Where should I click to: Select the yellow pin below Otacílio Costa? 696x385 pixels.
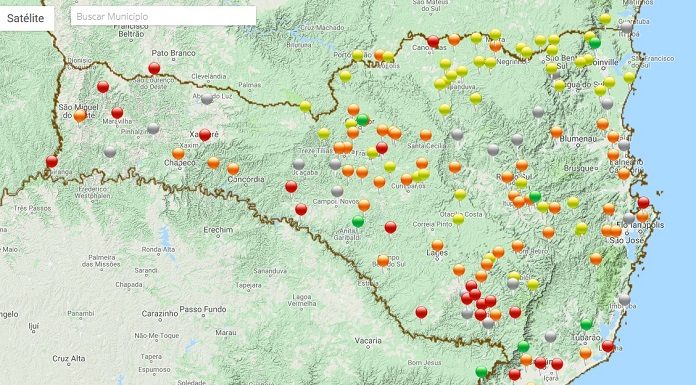tap(459, 219)
